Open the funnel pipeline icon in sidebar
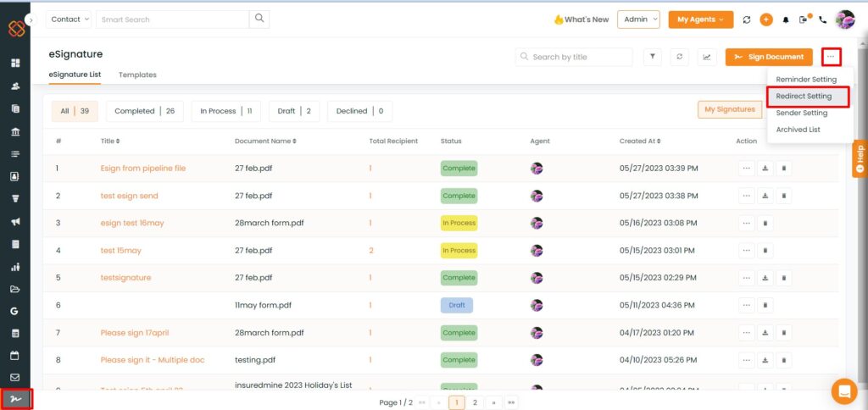 click(15, 198)
